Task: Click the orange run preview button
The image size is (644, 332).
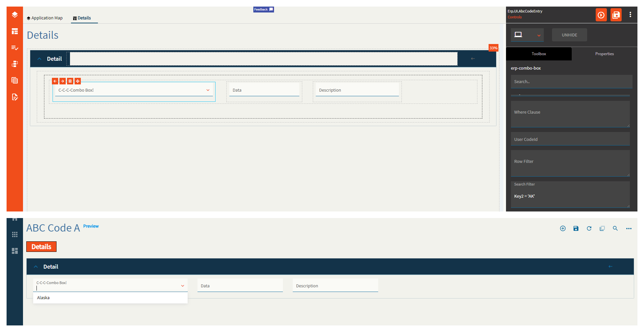Action: (x=601, y=15)
